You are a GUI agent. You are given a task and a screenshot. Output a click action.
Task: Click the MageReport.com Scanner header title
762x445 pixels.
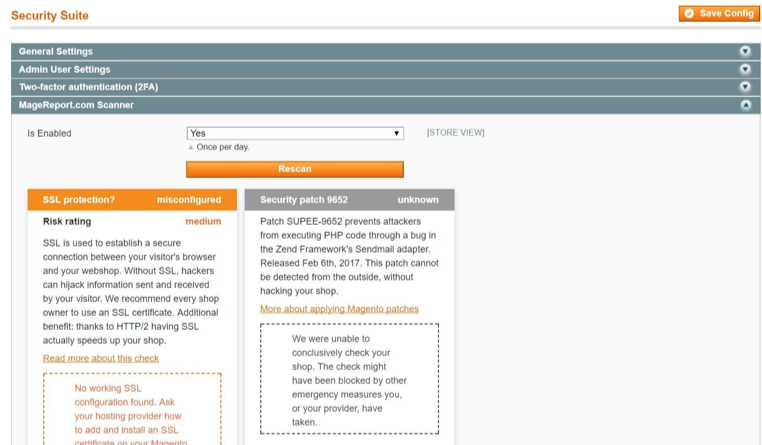76,105
